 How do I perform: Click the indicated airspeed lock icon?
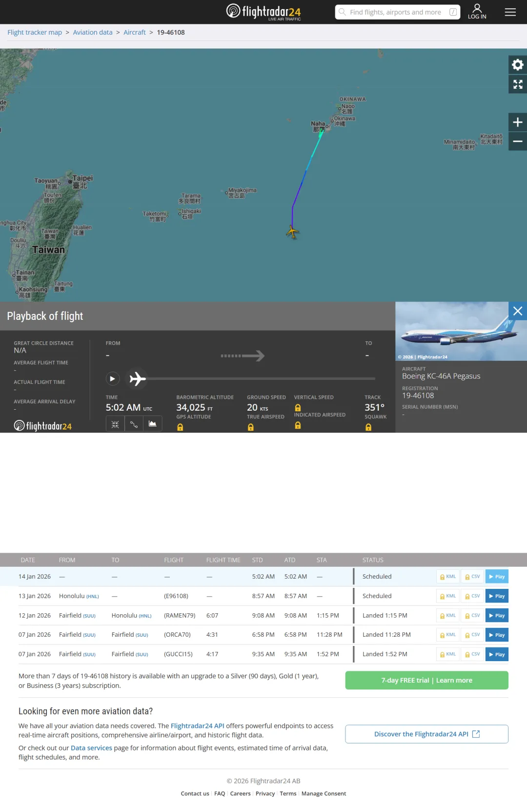click(x=298, y=425)
